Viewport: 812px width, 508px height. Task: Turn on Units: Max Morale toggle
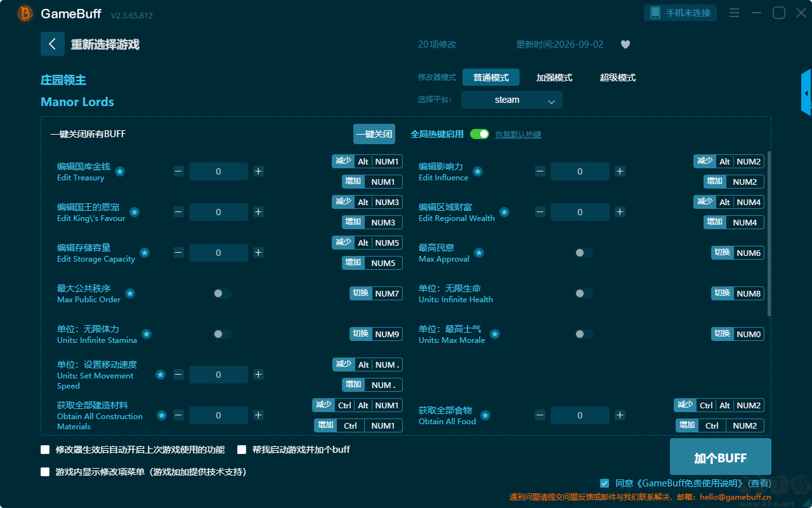[584, 334]
